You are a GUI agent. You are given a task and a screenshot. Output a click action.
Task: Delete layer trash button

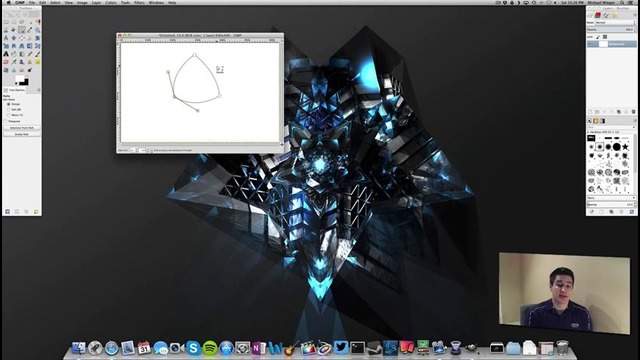[x=633, y=111]
